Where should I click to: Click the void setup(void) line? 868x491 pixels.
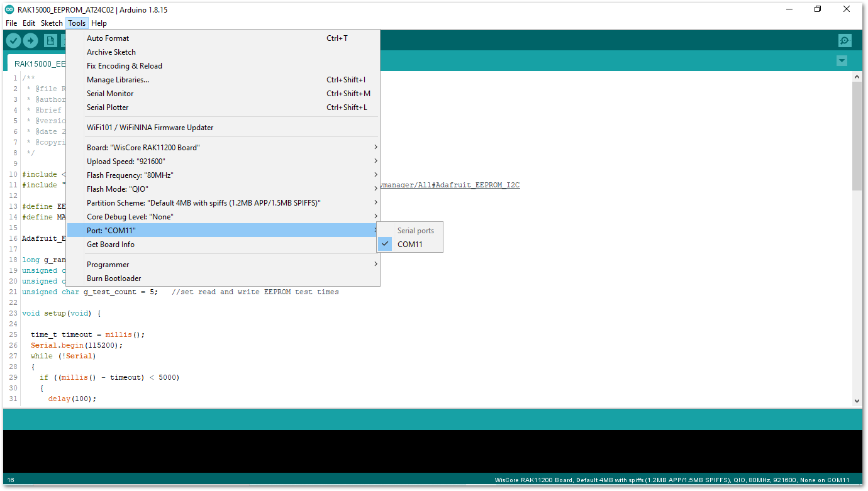(62, 314)
